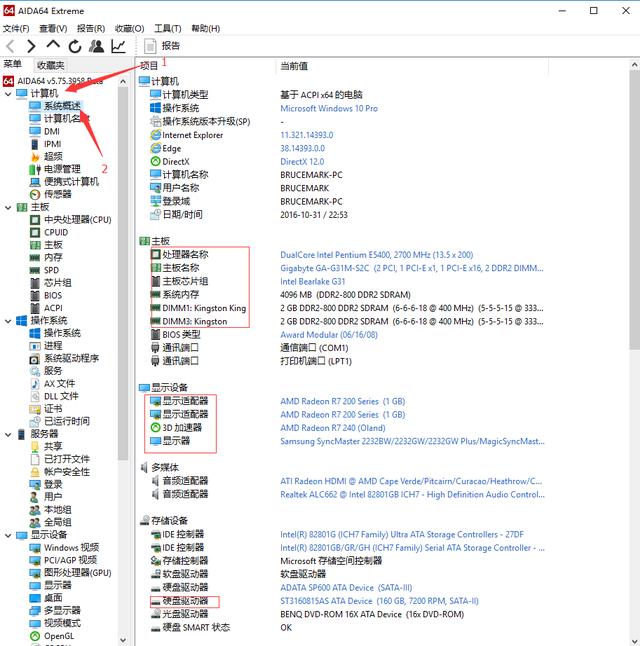The image size is (640, 646).
Task: Collapse the 主板 tree node
Action: (8, 208)
